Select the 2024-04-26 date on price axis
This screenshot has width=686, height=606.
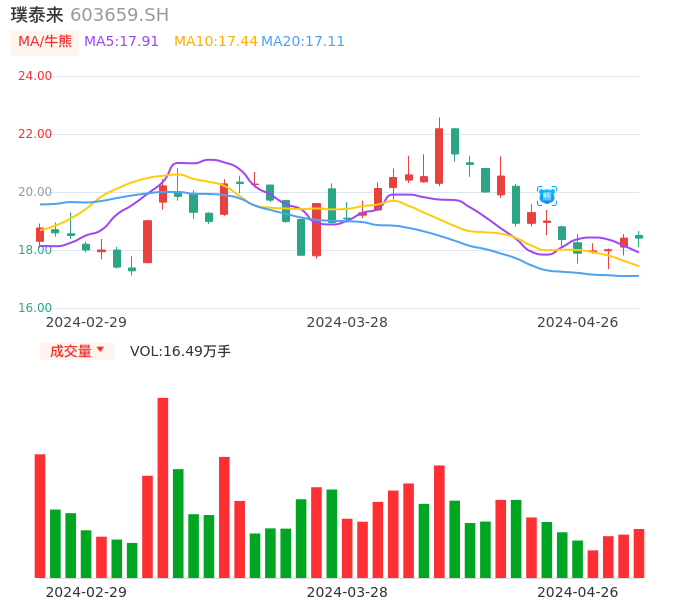pyautogui.click(x=577, y=322)
